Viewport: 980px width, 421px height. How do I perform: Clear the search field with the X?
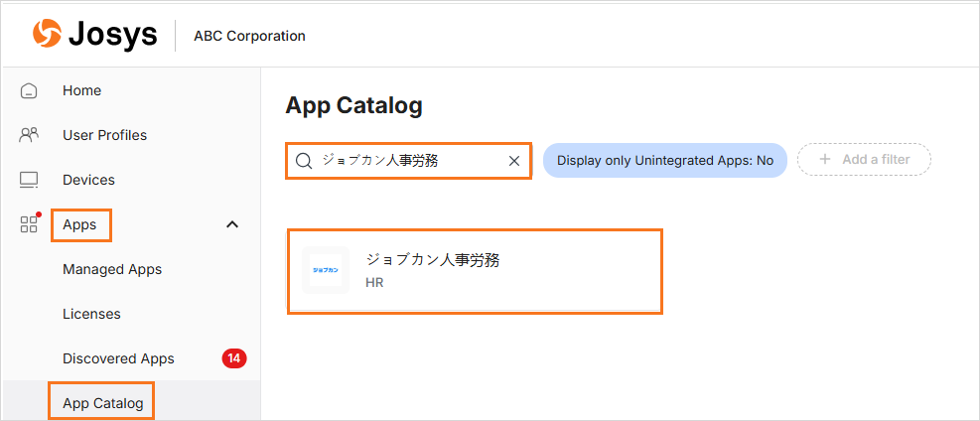(x=514, y=161)
